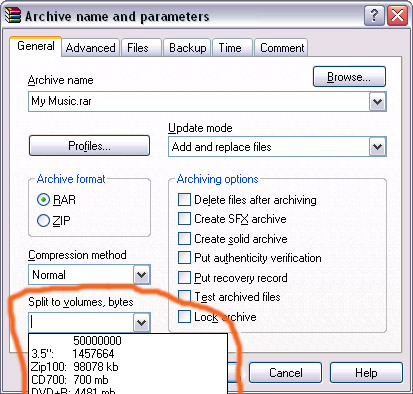Click the WinRAR books icon in title bar

pos(13,15)
